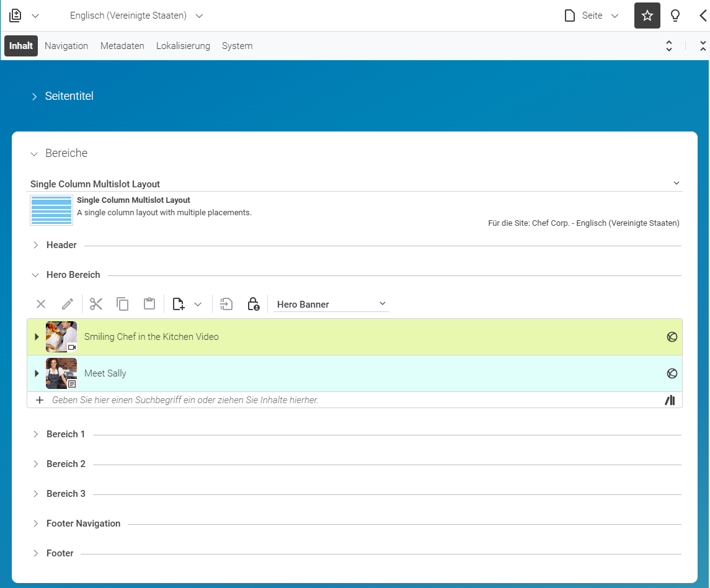
Task: Click the paste clipboard icon
Action: (x=149, y=303)
